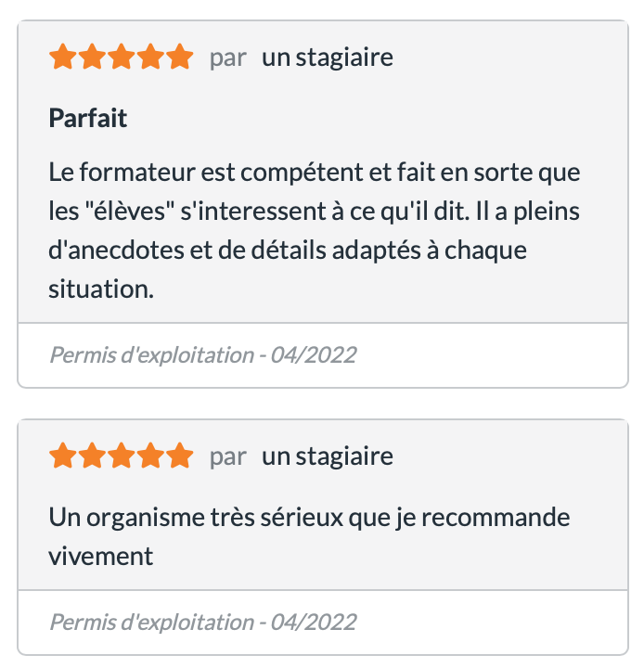The width and height of the screenshot is (644, 668).
Task: Click "un stagiaire" author in the bottom review
Action: click(x=327, y=456)
